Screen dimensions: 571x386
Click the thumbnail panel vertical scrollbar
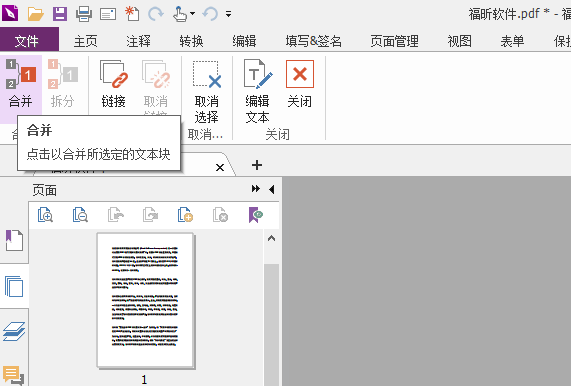point(271,325)
